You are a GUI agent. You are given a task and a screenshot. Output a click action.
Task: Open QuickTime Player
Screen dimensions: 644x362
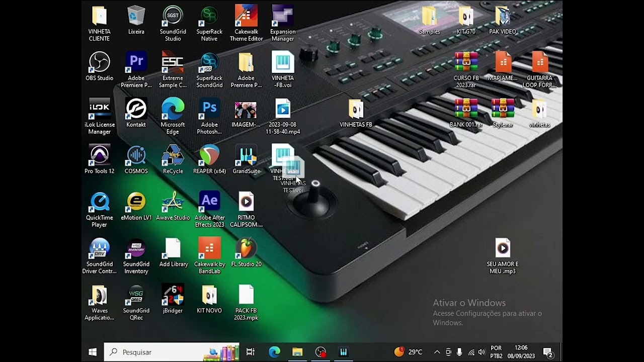pyautogui.click(x=99, y=209)
